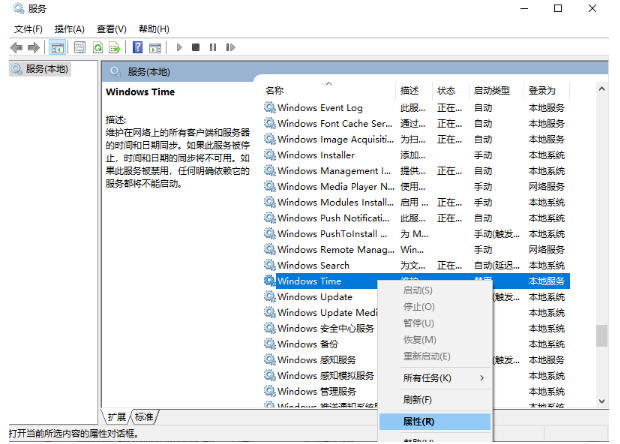Select 刷新(F) in the context menu
620x444 pixels.
[417, 400]
